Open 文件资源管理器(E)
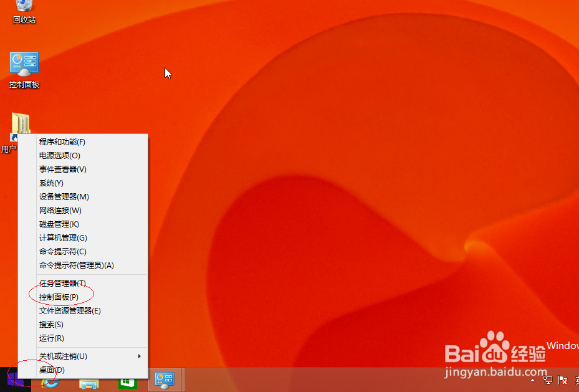Viewport: 579px width, 392px height. (x=83, y=311)
